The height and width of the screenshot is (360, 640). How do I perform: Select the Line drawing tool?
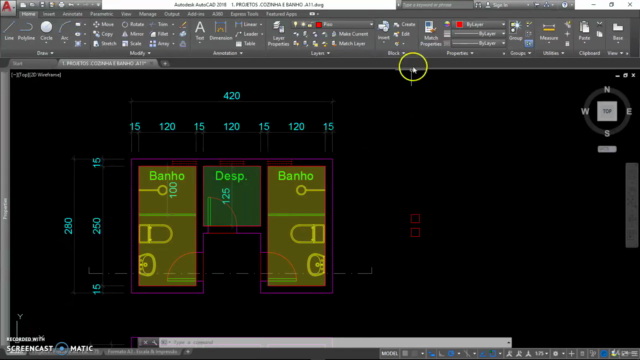pyautogui.click(x=9, y=31)
